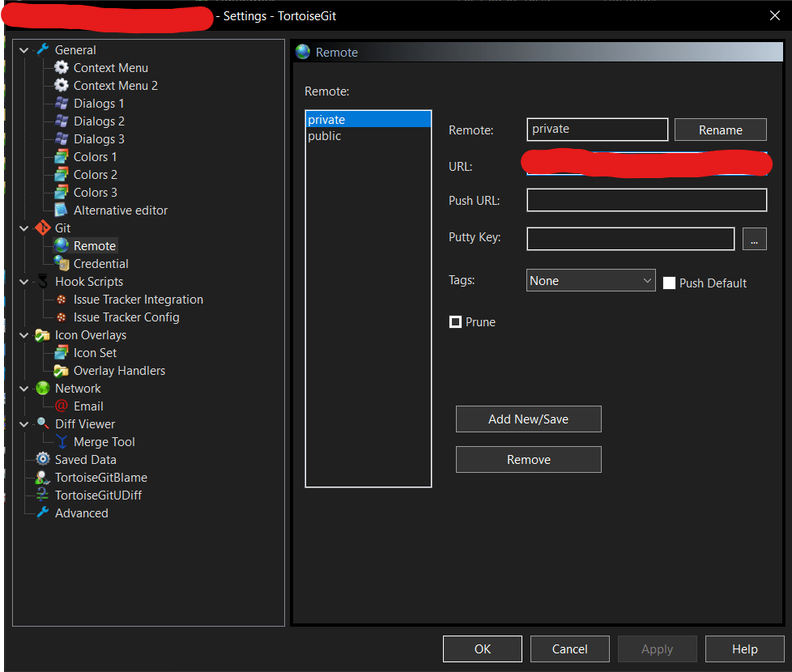
Task: Click the gear icon beside Saved Data
Action: (43, 459)
